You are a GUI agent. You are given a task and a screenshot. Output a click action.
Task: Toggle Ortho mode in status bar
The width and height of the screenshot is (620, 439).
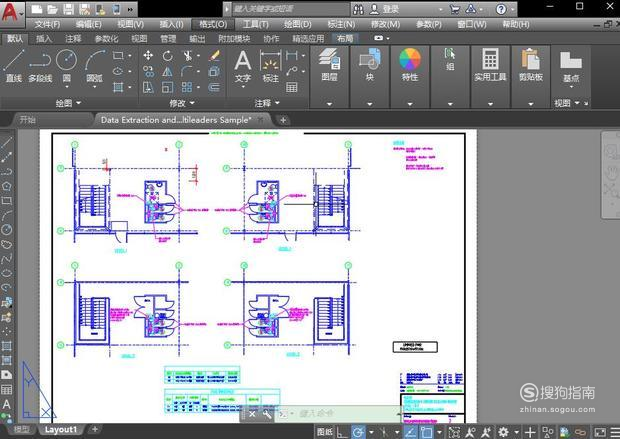(x=341, y=432)
